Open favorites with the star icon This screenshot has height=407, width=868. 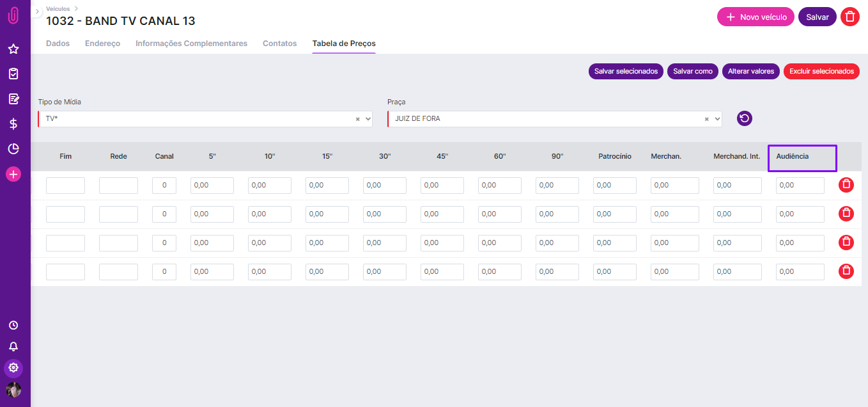click(x=13, y=49)
